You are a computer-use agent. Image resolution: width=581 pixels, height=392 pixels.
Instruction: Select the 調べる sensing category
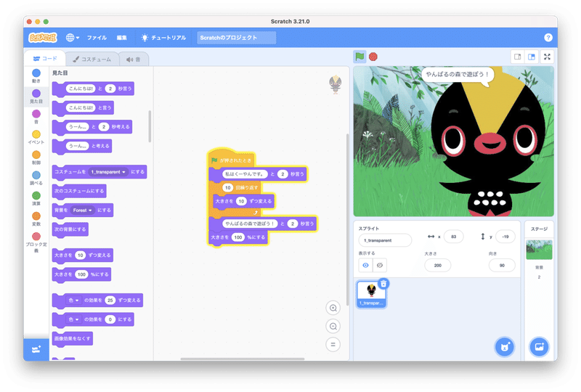click(x=36, y=177)
